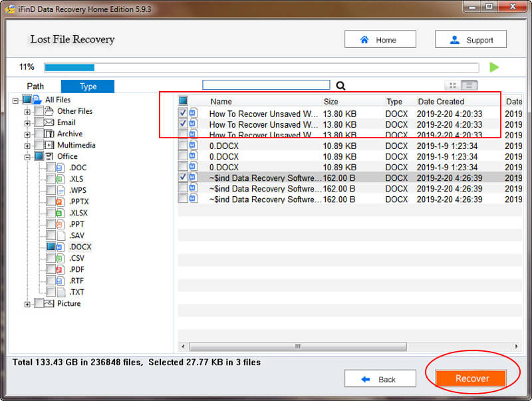Click the scrollbar left arrow

[x=184, y=346]
